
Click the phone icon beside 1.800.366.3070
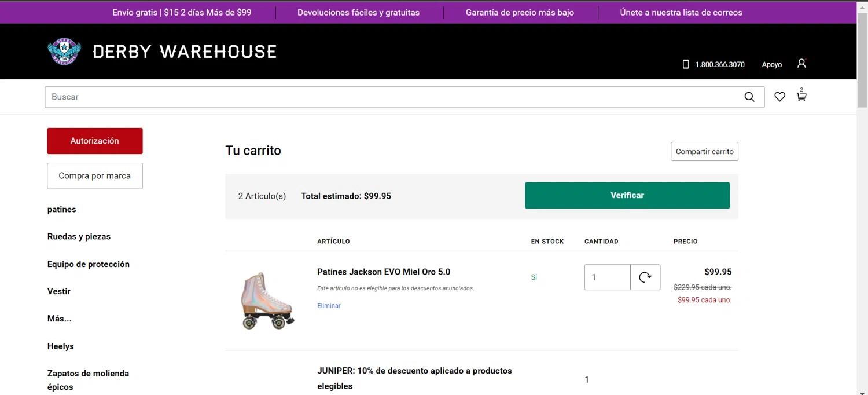pyautogui.click(x=686, y=64)
